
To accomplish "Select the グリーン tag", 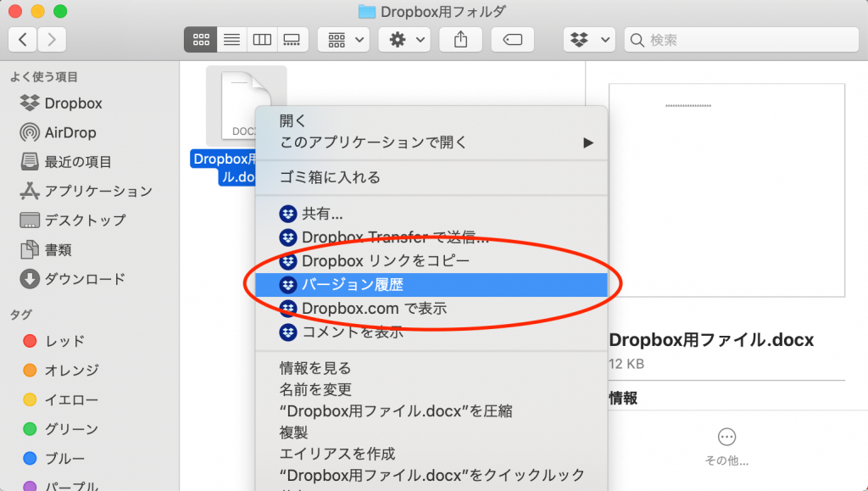I will point(61,429).
